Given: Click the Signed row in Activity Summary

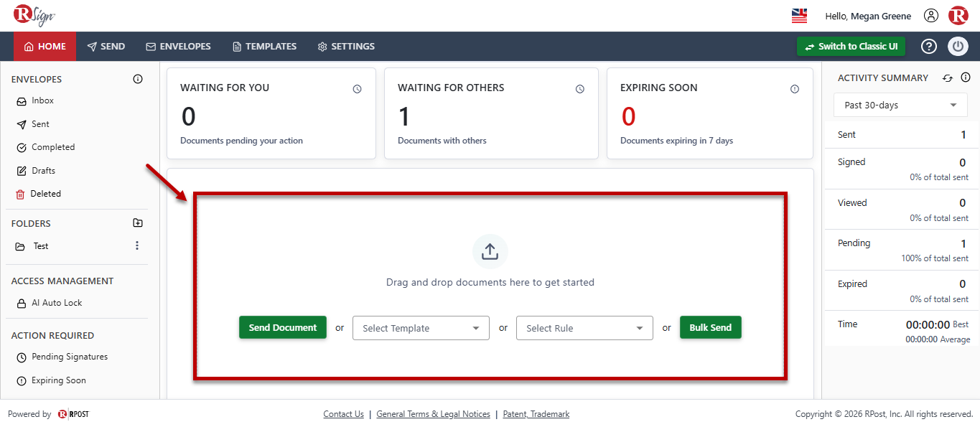Looking at the screenshot, I should click(902, 169).
